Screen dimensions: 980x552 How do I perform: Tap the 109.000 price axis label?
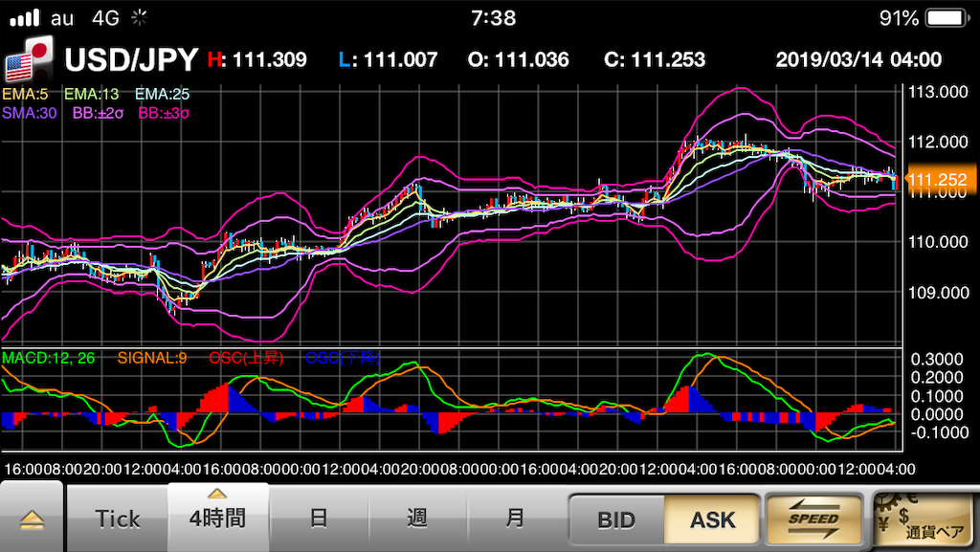[938, 293]
